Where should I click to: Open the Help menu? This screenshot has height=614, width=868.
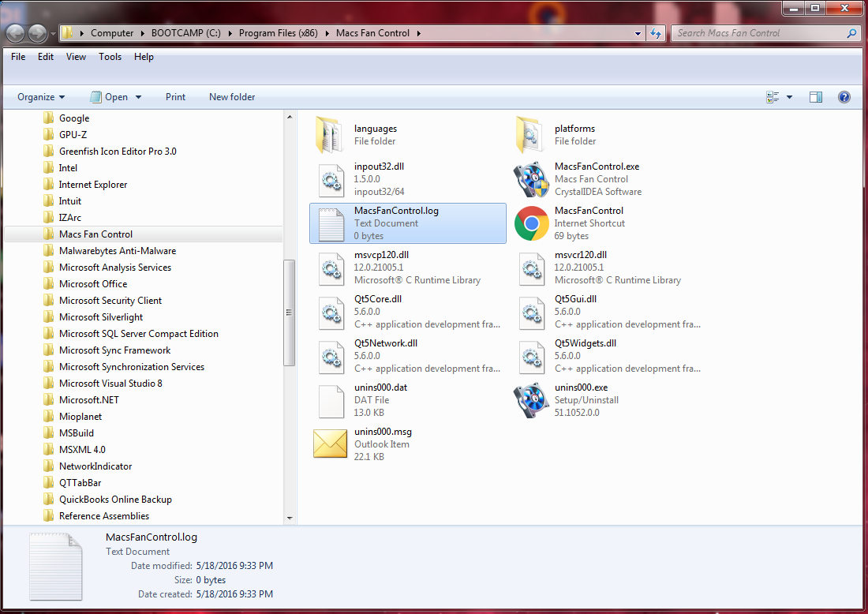point(144,57)
